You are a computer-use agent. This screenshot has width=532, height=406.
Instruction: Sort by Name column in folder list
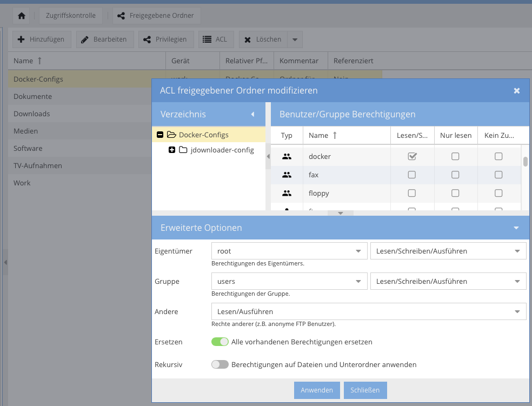(87, 61)
